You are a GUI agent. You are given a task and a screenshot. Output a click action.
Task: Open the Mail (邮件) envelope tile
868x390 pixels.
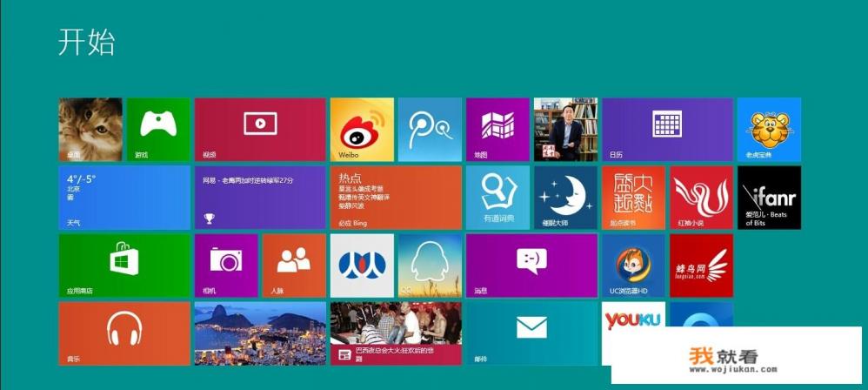pos(531,333)
